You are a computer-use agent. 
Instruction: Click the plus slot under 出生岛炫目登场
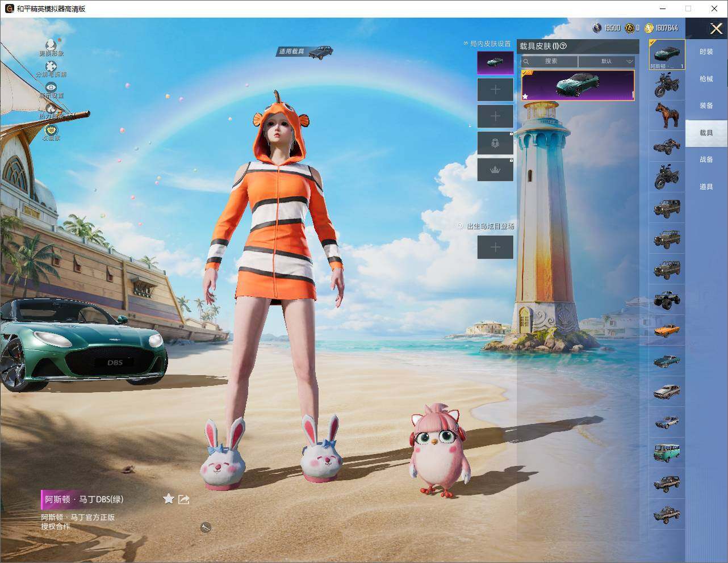495,247
